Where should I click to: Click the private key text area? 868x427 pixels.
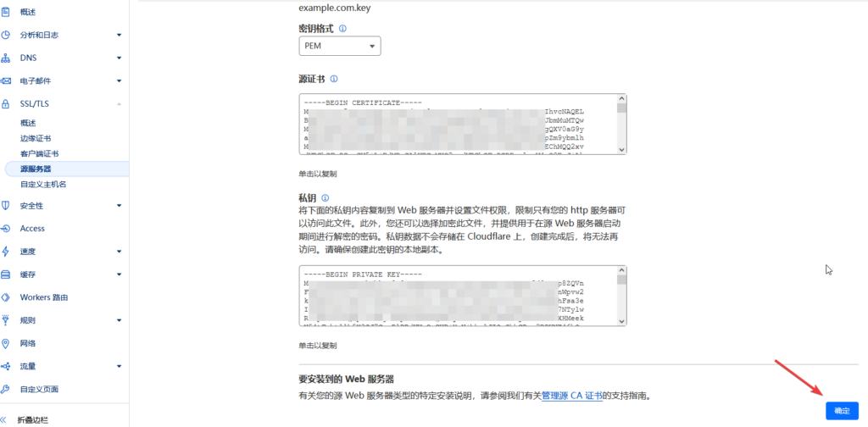[458, 297]
